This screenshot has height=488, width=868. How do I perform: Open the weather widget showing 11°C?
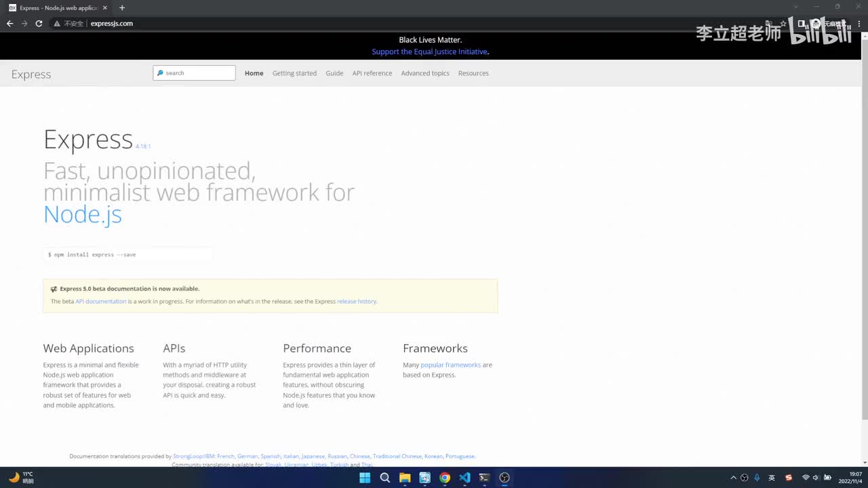[x=20, y=478]
